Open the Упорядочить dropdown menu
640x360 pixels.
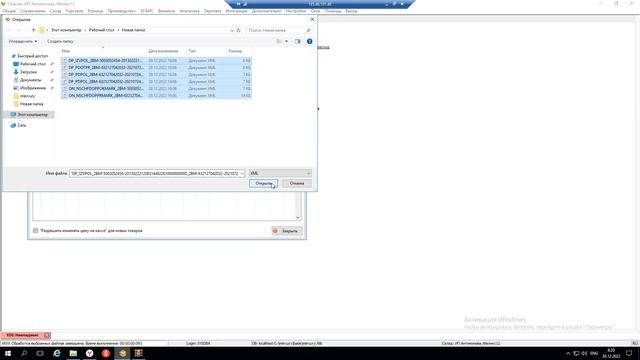[x=23, y=41]
